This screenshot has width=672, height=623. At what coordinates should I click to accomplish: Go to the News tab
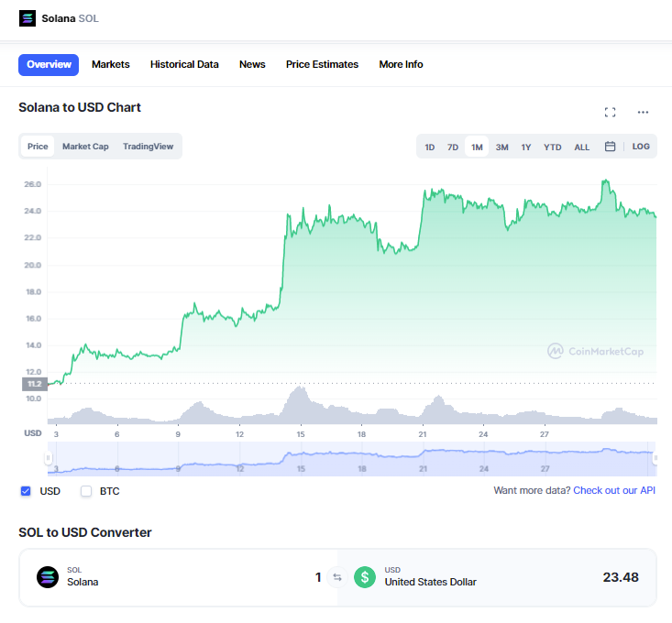click(252, 65)
